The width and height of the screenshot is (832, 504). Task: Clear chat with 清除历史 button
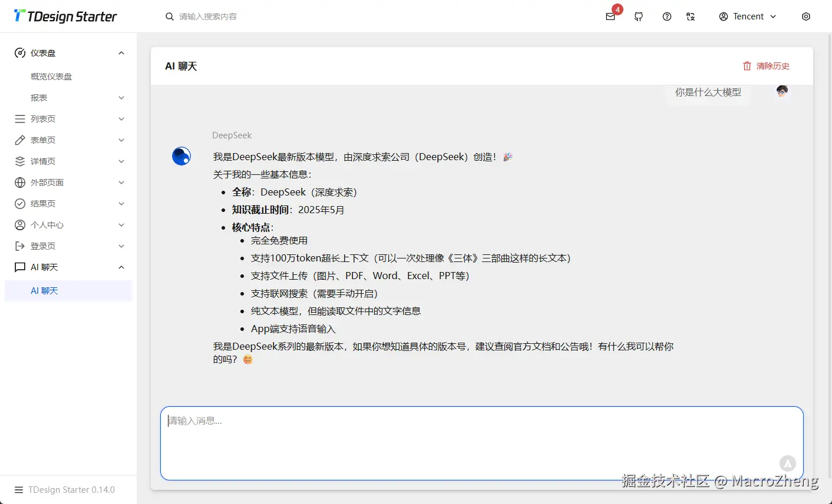[x=766, y=66]
